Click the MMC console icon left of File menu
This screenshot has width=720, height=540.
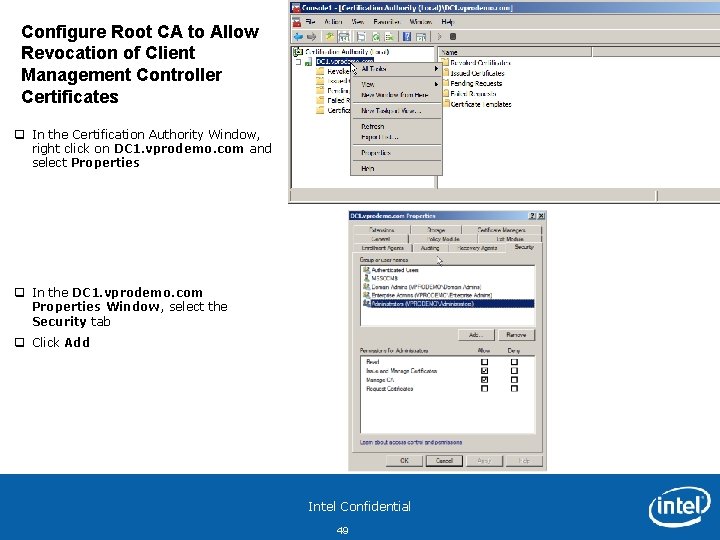(297, 22)
